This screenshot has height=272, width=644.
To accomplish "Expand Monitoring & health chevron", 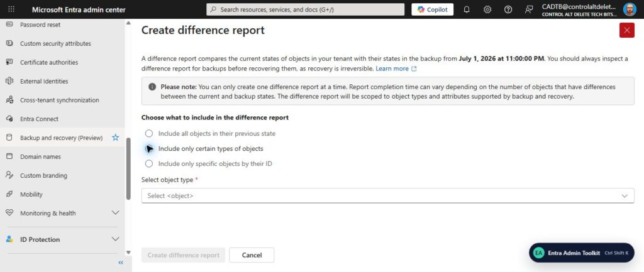I will click(x=116, y=213).
